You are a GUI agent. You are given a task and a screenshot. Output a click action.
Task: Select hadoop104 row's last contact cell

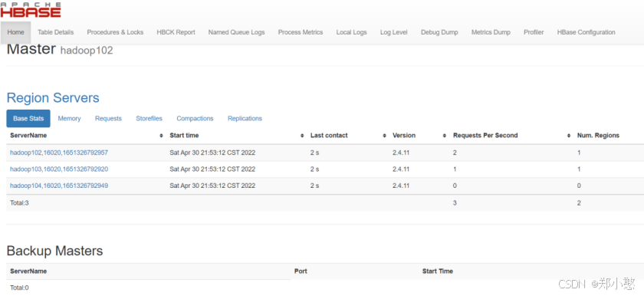[x=314, y=186]
